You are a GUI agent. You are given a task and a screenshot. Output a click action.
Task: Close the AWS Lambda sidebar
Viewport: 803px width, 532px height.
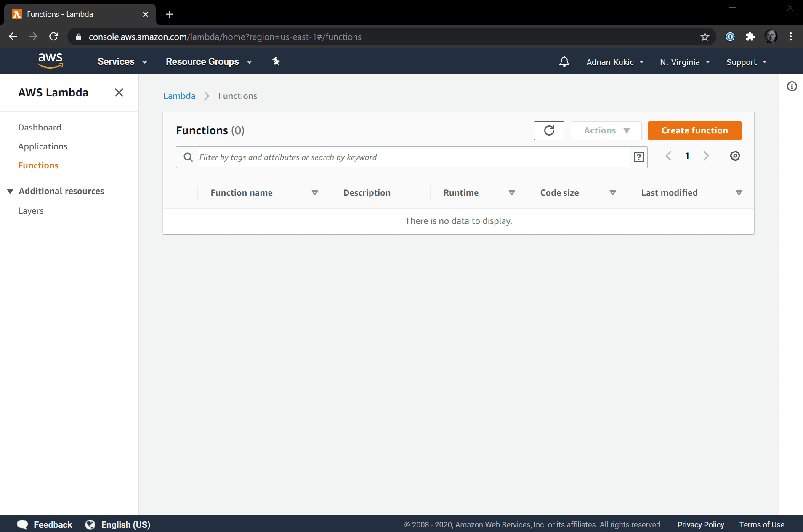tap(119, 93)
